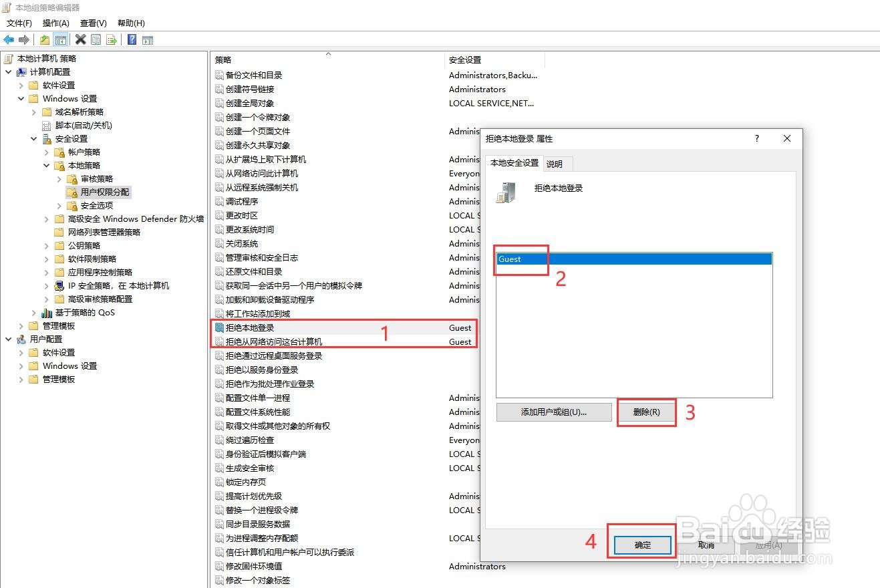The height and width of the screenshot is (588, 880).
Task: Click the Export List toolbar icon
Action: point(112,39)
